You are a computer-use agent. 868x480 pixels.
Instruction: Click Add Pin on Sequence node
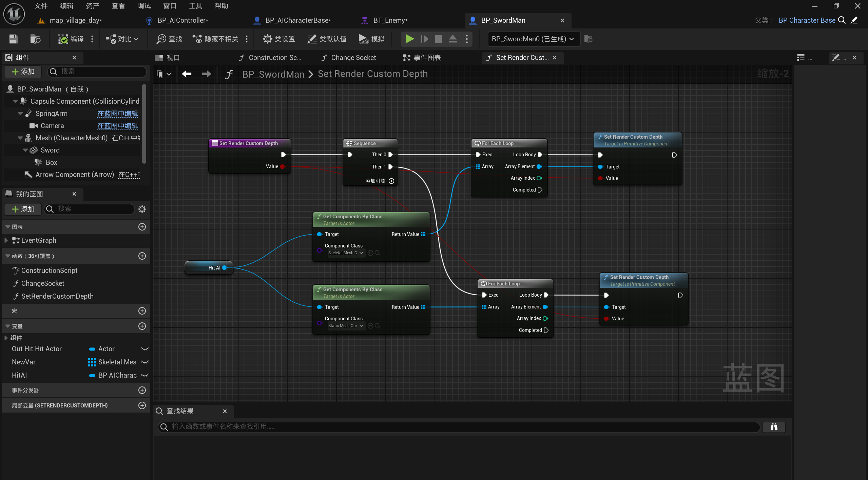click(391, 181)
